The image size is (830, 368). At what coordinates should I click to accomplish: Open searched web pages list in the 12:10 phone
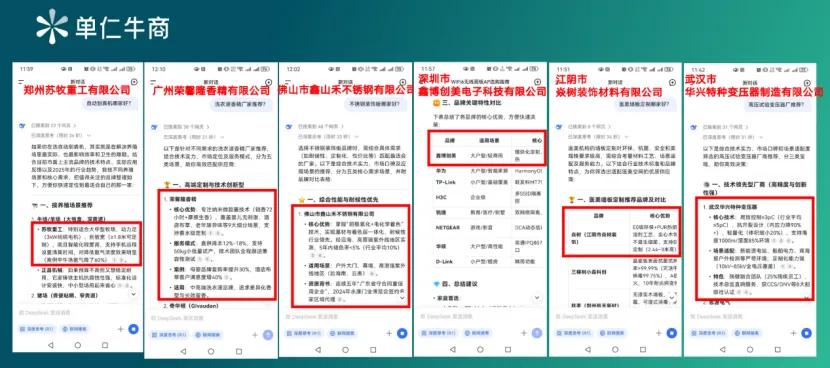(186, 127)
